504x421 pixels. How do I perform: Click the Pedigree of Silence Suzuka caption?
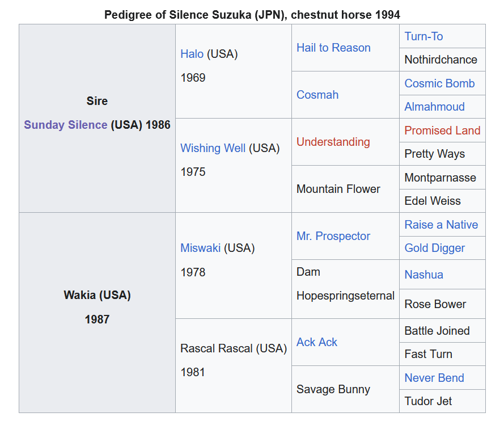pyautogui.click(x=252, y=14)
